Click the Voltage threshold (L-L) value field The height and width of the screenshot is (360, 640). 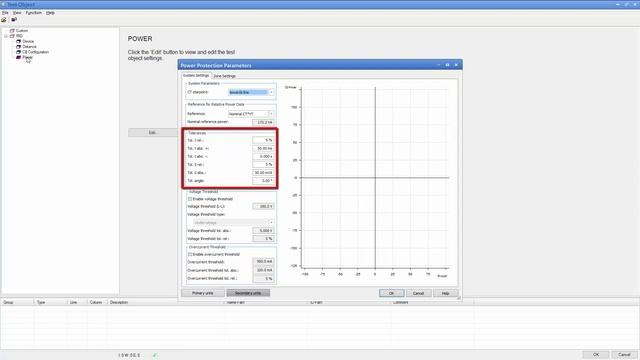point(263,206)
